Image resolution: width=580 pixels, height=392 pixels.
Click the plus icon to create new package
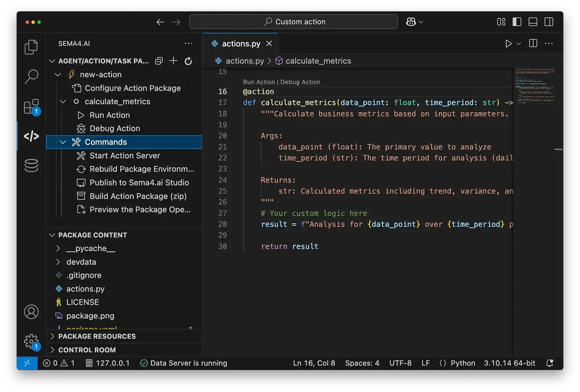[173, 61]
